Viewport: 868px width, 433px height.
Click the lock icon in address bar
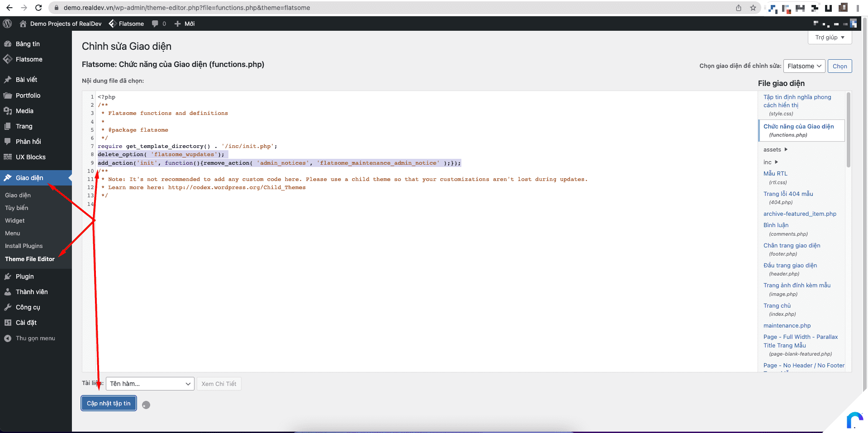(57, 8)
